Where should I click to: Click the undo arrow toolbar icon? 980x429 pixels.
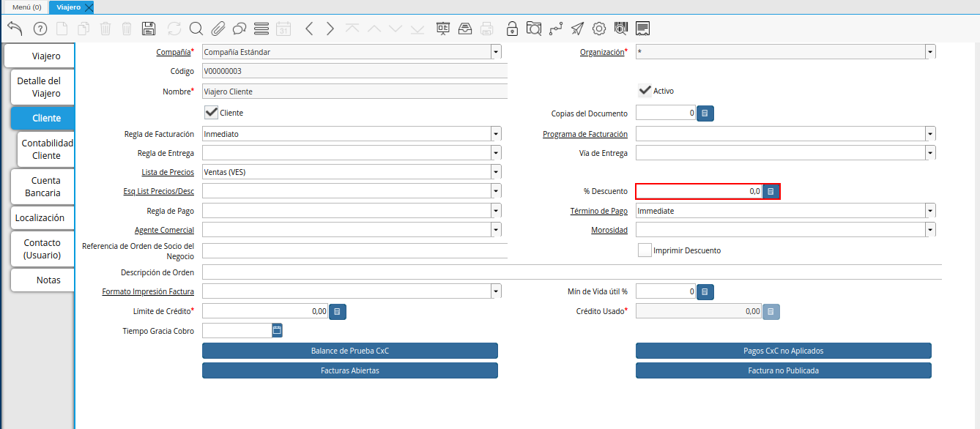[15, 29]
